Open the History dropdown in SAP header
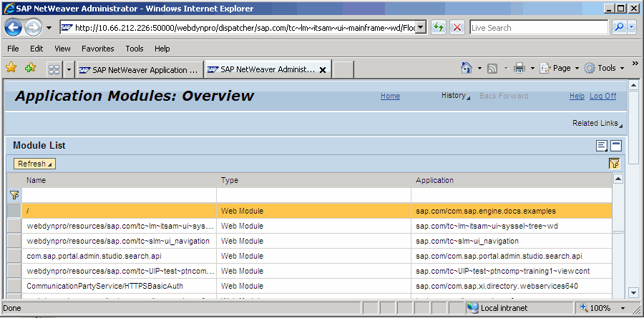 [456, 96]
